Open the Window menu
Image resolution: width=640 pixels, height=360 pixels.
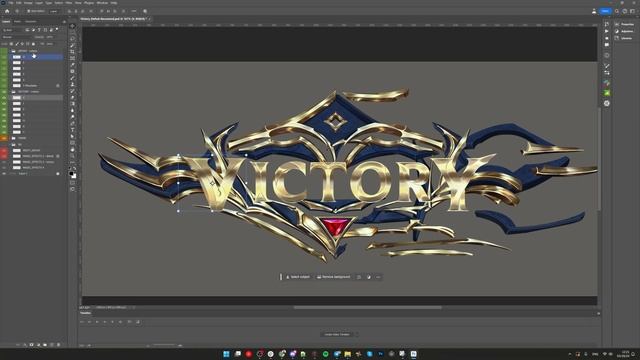click(x=102, y=3)
